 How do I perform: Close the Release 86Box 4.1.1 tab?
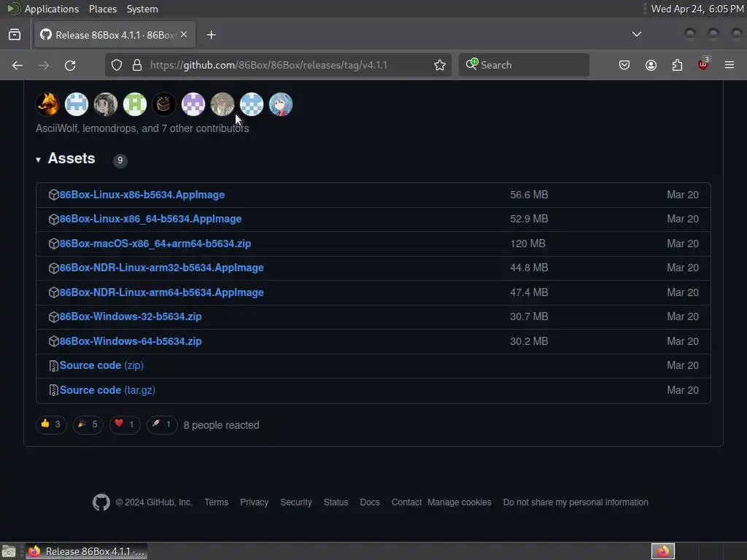184,35
